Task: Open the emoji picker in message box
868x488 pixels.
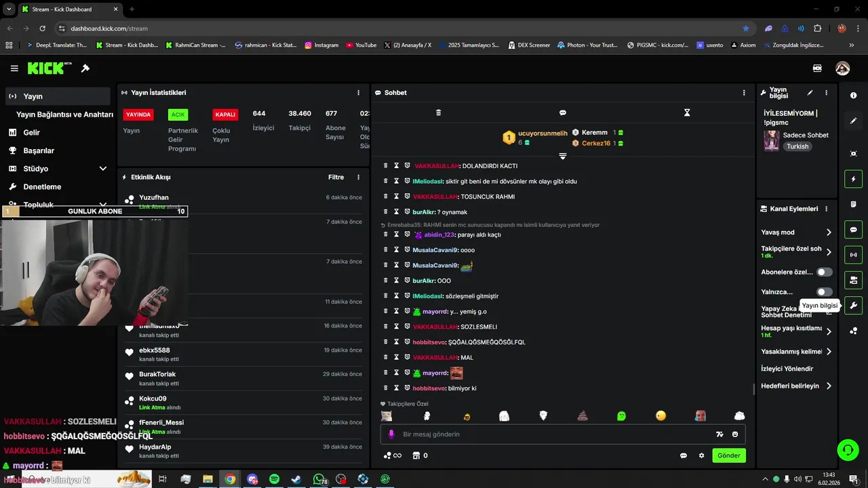Action: tap(735, 434)
